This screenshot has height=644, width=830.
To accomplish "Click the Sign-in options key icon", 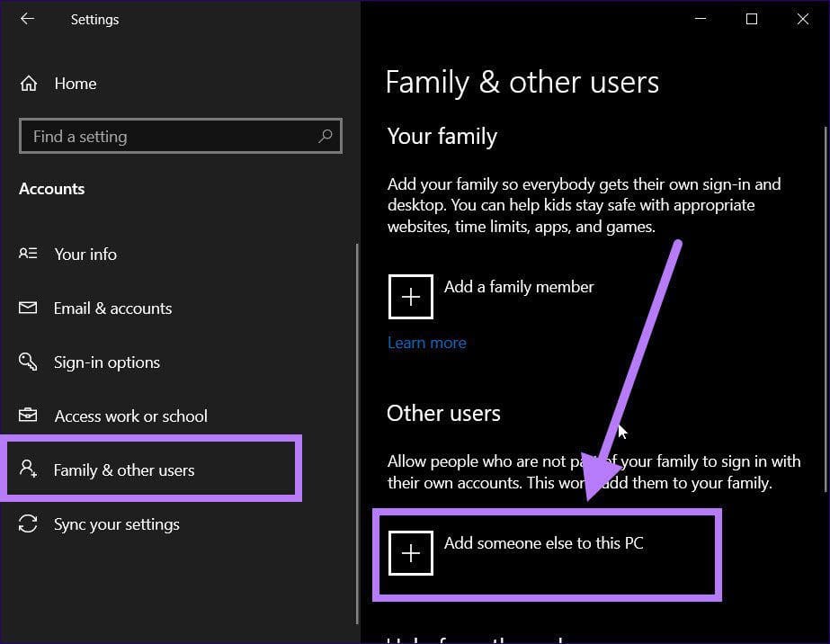I will point(28,362).
